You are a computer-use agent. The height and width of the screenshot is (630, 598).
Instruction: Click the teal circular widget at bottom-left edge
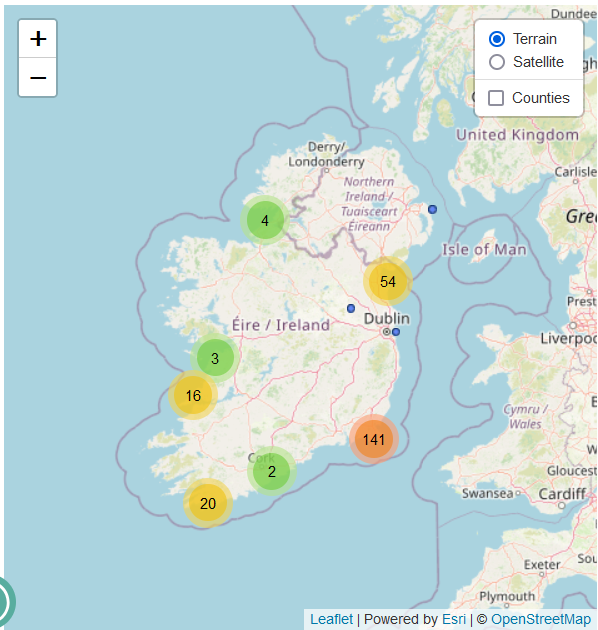click(5, 601)
